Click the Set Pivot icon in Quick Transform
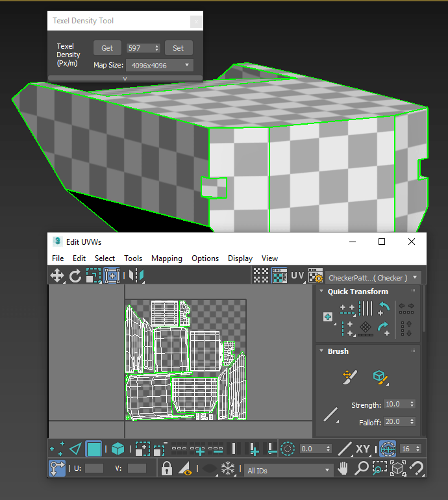This screenshot has width=448, height=500. pos(328,317)
